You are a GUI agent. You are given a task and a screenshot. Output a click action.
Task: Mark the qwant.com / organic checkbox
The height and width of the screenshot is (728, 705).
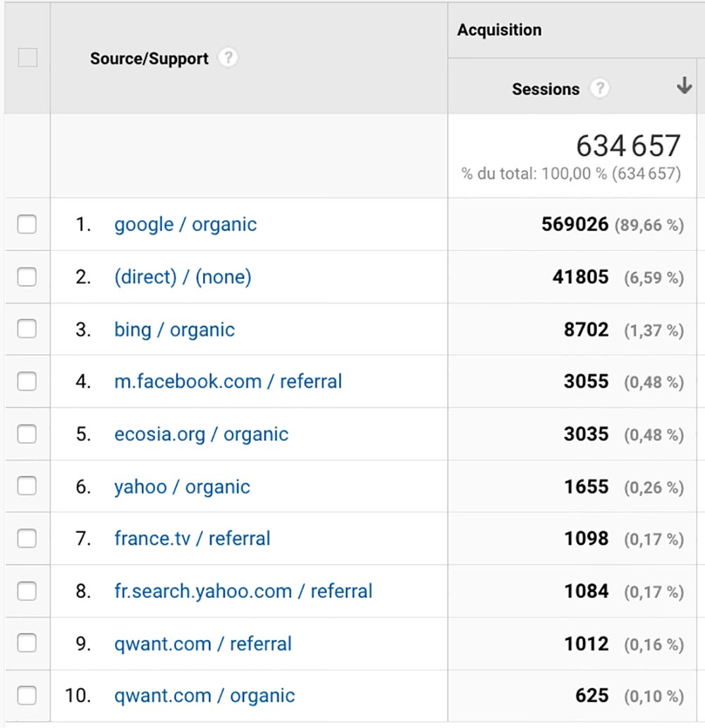click(x=27, y=696)
